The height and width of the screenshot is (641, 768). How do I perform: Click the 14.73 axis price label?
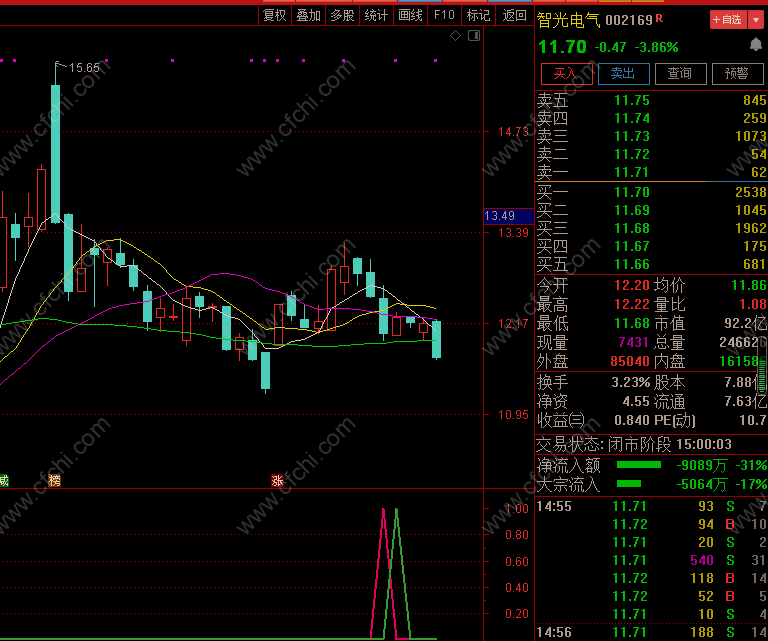pos(513,132)
